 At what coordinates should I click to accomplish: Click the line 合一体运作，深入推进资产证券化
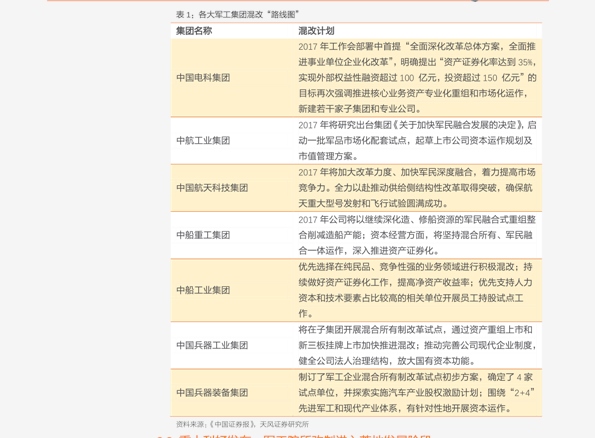pos(369,251)
